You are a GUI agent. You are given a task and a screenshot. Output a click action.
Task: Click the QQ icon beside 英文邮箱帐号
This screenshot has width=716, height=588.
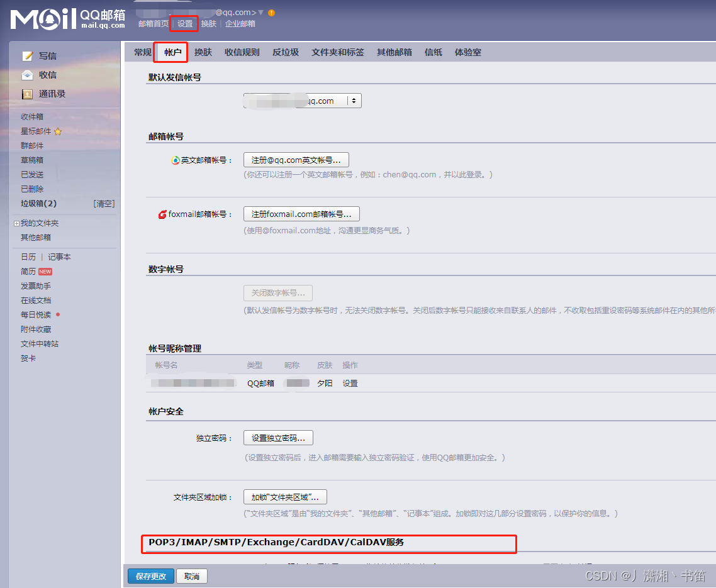(176, 160)
